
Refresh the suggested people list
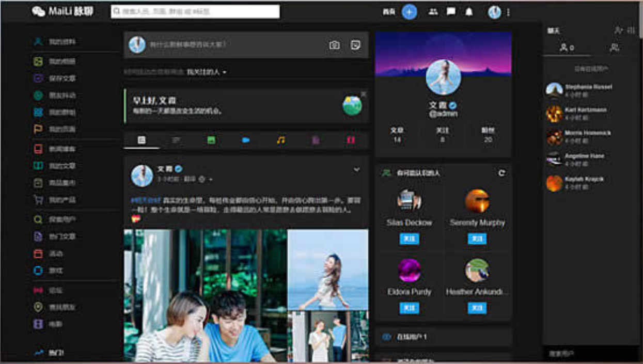coord(501,174)
